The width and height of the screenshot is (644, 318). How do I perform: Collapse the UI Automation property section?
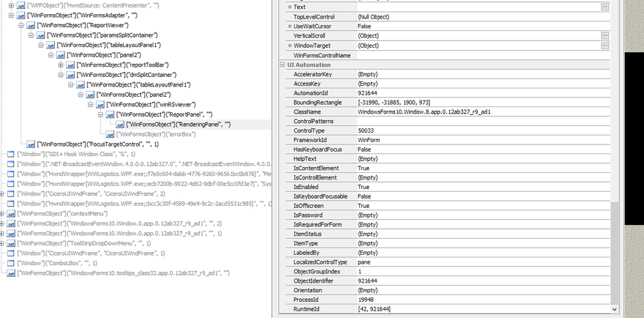tap(282, 65)
